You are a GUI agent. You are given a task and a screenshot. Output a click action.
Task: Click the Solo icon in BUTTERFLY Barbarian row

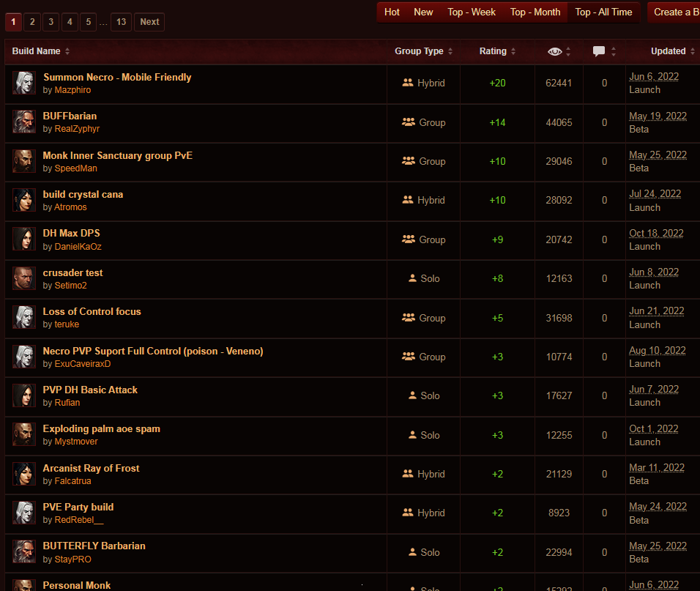click(412, 552)
